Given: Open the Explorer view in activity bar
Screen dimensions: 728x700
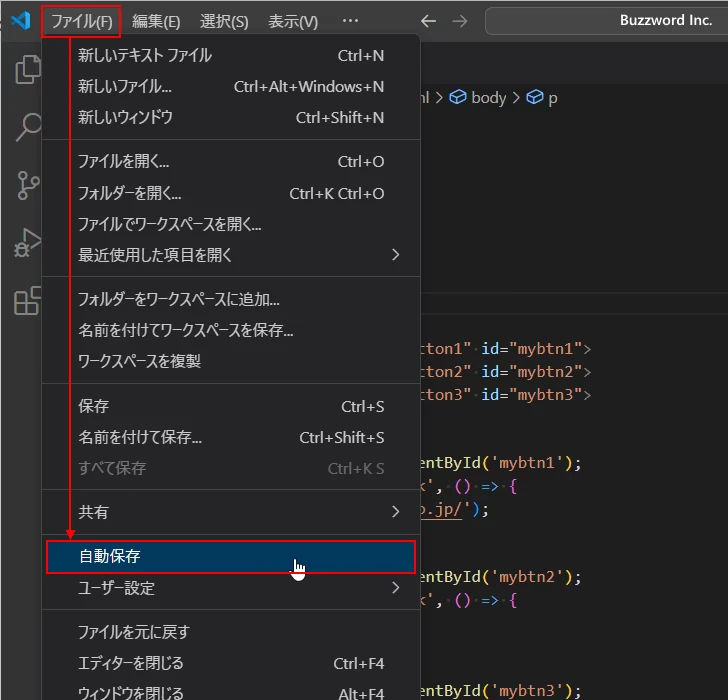Looking at the screenshot, I should pos(27,70).
